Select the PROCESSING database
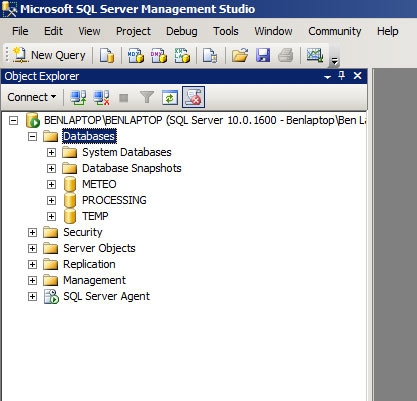 (114, 200)
